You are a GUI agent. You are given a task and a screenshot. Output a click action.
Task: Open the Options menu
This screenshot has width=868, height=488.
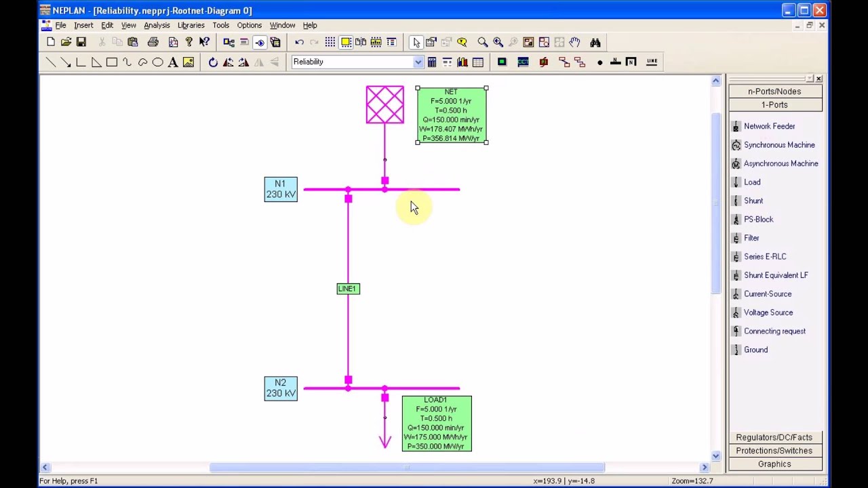(249, 25)
